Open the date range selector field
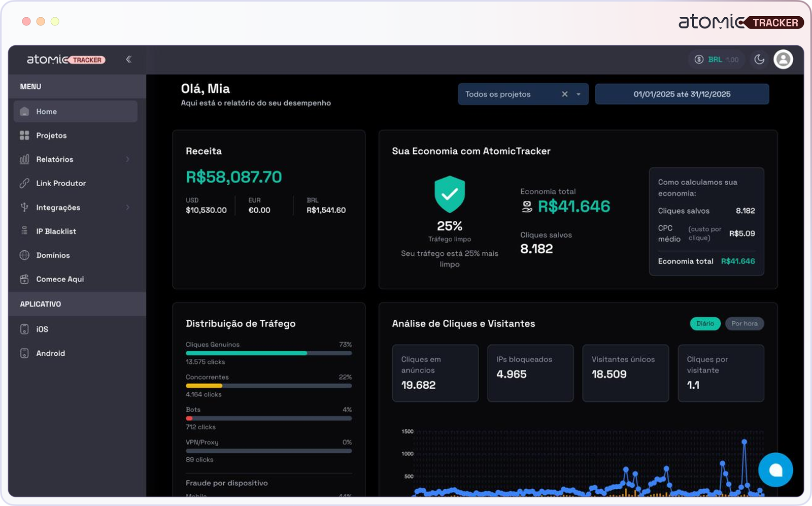This screenshot has height=506, width=812. [682, 94]
